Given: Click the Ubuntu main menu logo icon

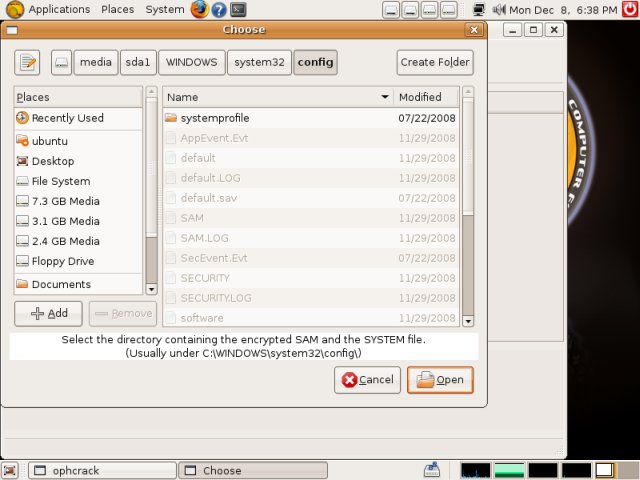Looking at the screenshot, I should 15,9.
